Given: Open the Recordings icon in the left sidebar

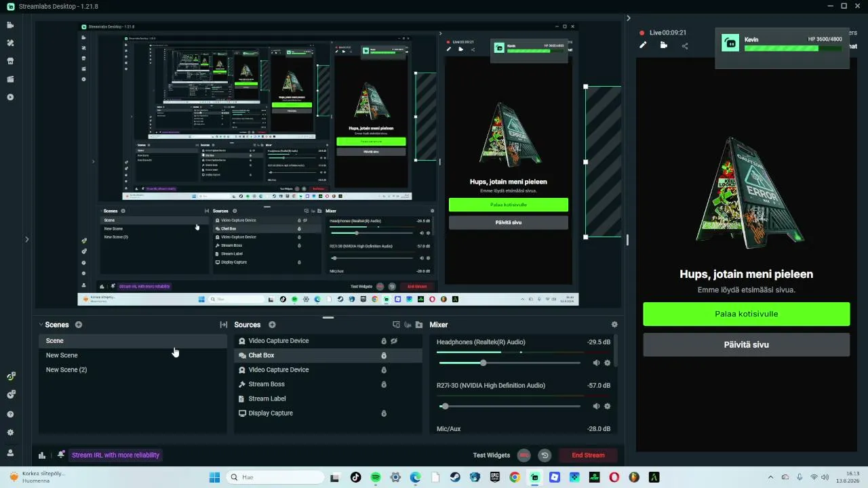Looking at the screenshot, I should point(10,97).
